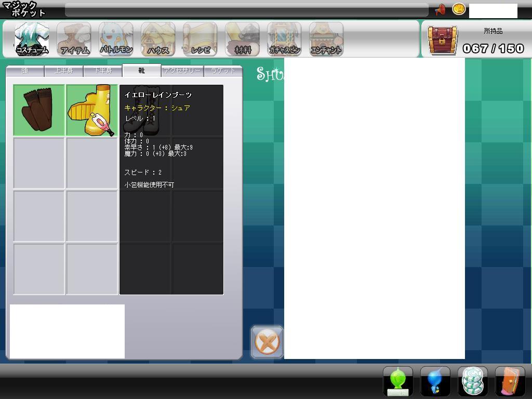Select the brown stockings item
This screenshot has width=532, height=399.
pos(39,111)
